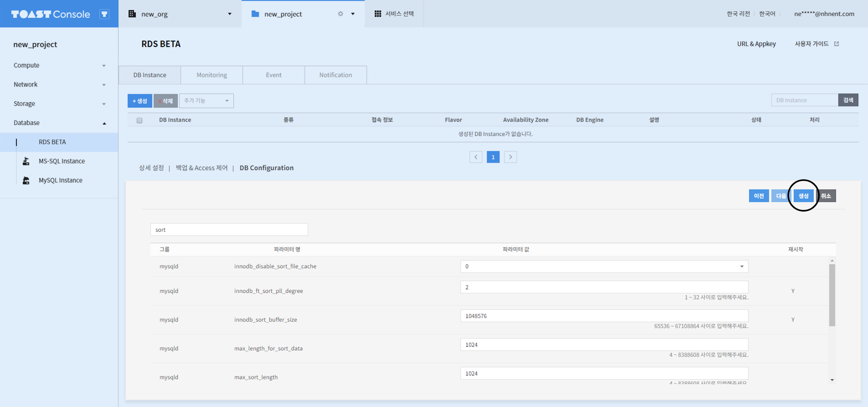Click max_sort_length value field
This screenshot has width=868, height=407.
tap(604, 373)
